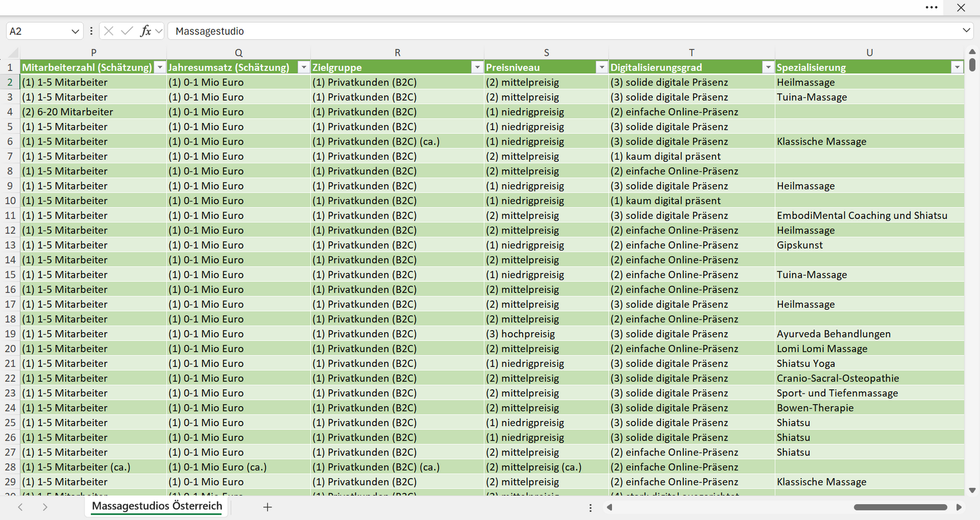Viewport: 980px width, 520px height.
Task: Click cell 'Shiatsu Yoga'
Action: pyautogui.click(x=869, y=364)
